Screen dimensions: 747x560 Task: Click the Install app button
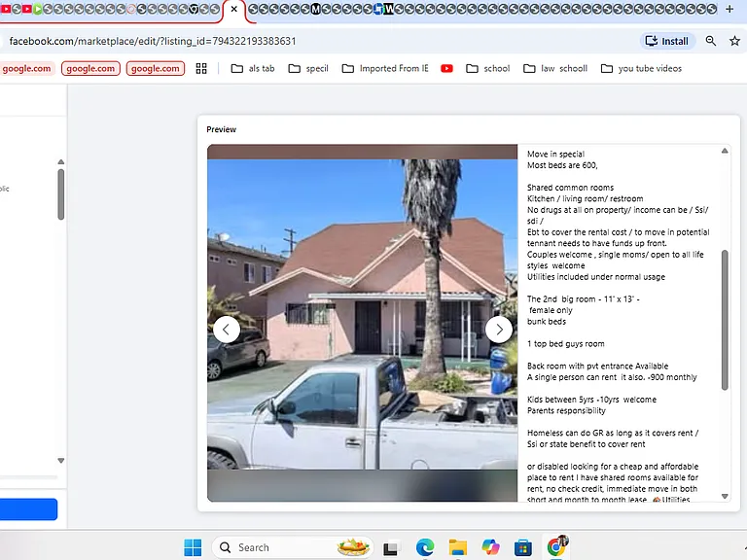pos(667,41)
